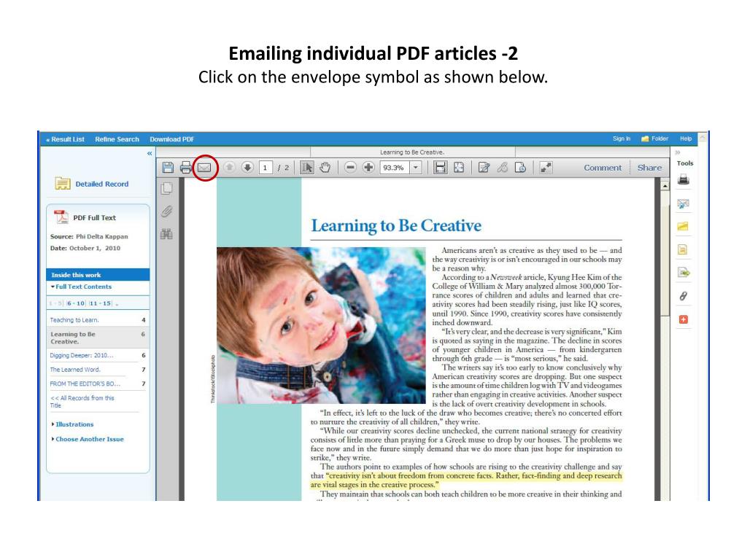
Task: Open the zoom percentage dropdown arrow
Action: point(416,168)
